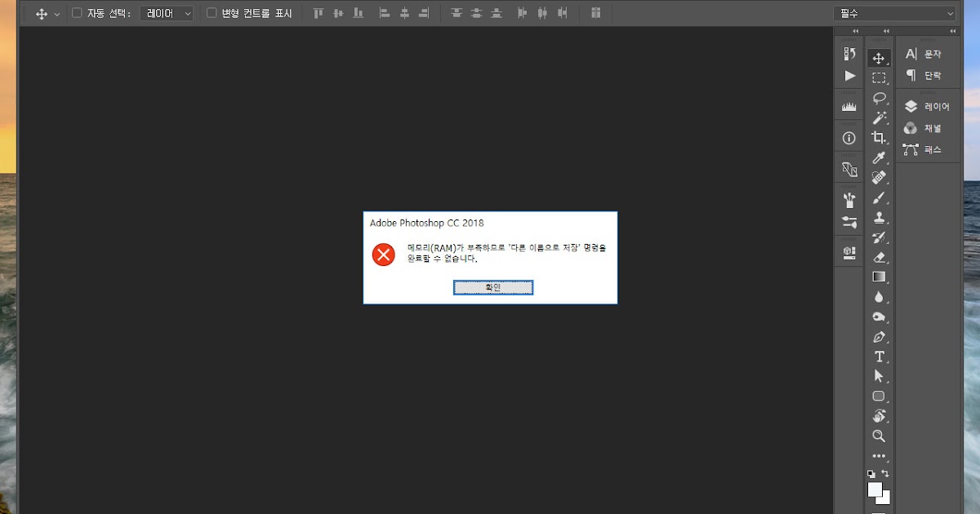Open the Edit Toolbar three-dots menu

879,456
